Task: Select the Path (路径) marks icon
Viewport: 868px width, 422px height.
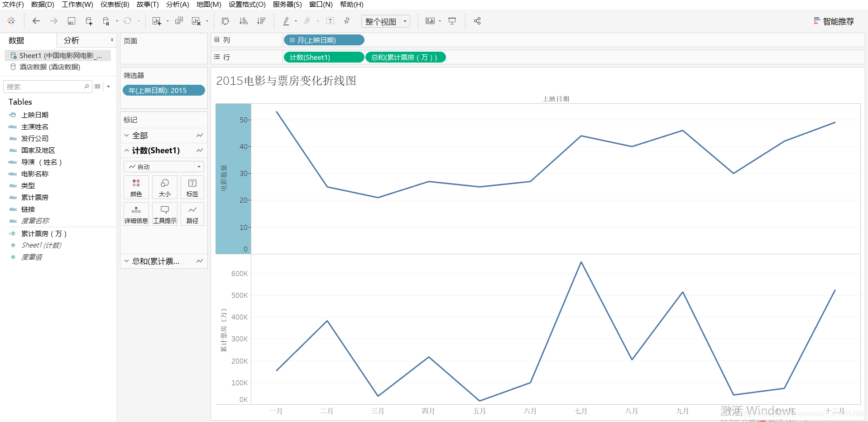Action: [192, 213]
